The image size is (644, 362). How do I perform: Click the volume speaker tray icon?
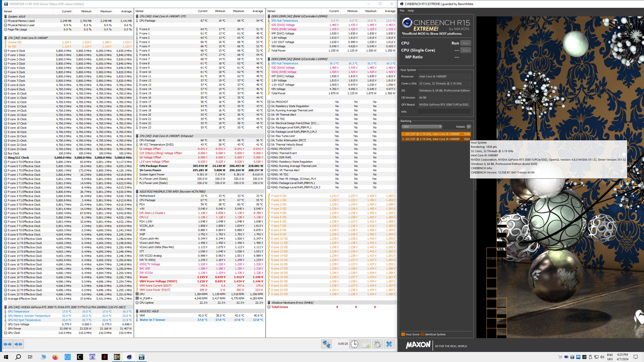point(602,357)
